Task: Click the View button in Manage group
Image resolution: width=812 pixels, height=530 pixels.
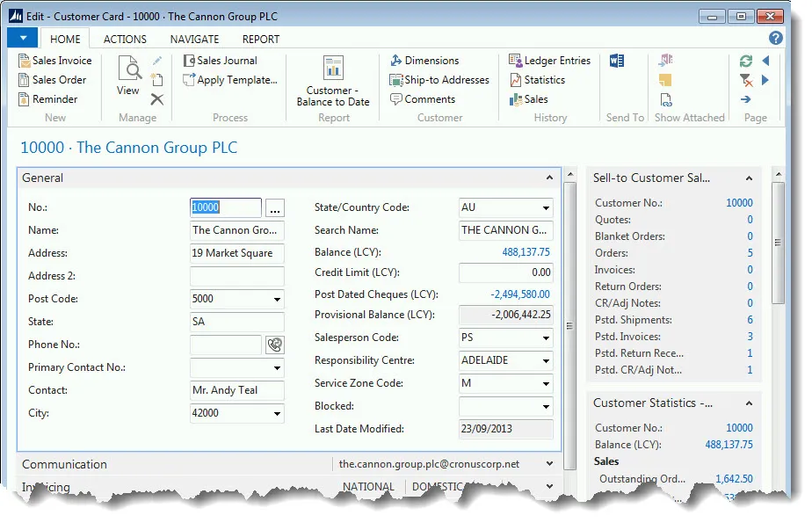Action: (x=128, y=76)
